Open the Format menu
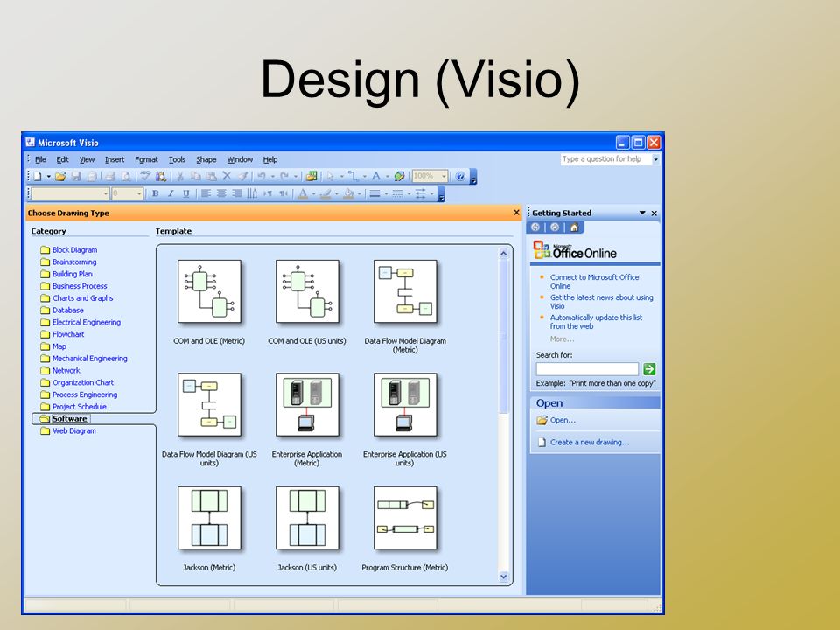The height and width of the screenshot is (630, 840). tap(146, 159)
